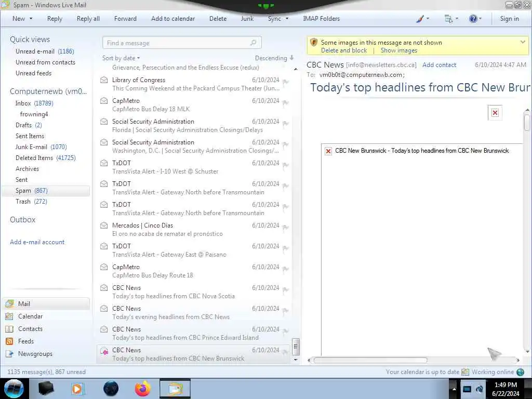The image size is (532, 399).
Task: Click the Delete and block link
Action: [x=344, y=50]
